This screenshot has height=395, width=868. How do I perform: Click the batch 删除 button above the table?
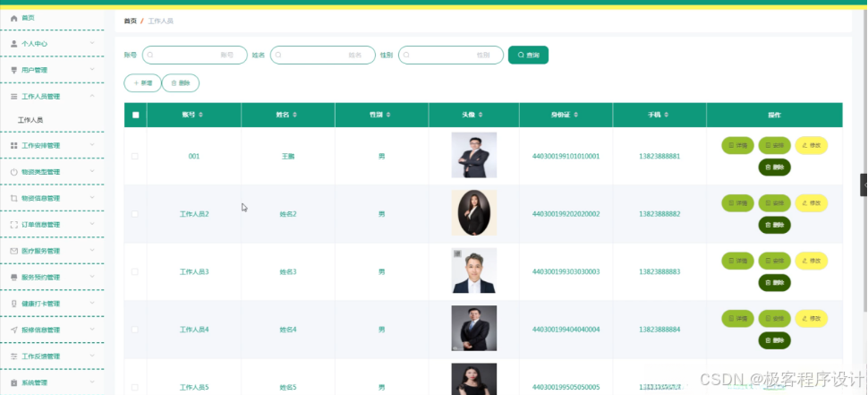181,83
